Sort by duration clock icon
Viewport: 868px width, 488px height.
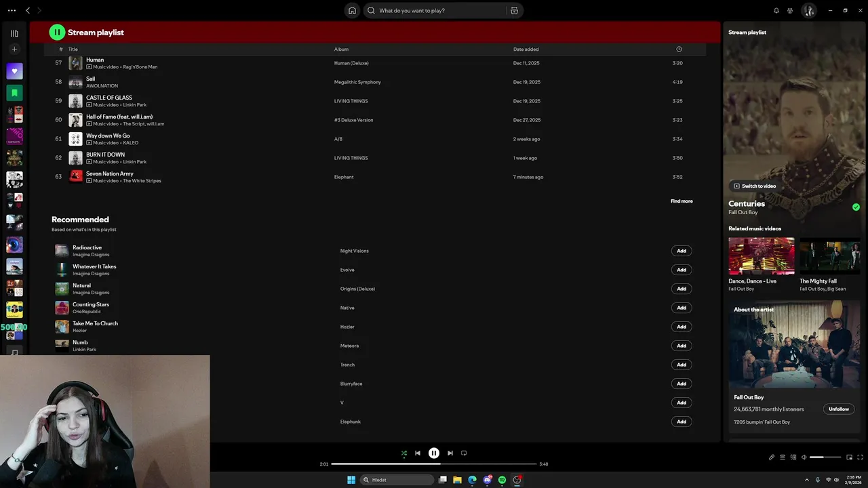(679, 49)
